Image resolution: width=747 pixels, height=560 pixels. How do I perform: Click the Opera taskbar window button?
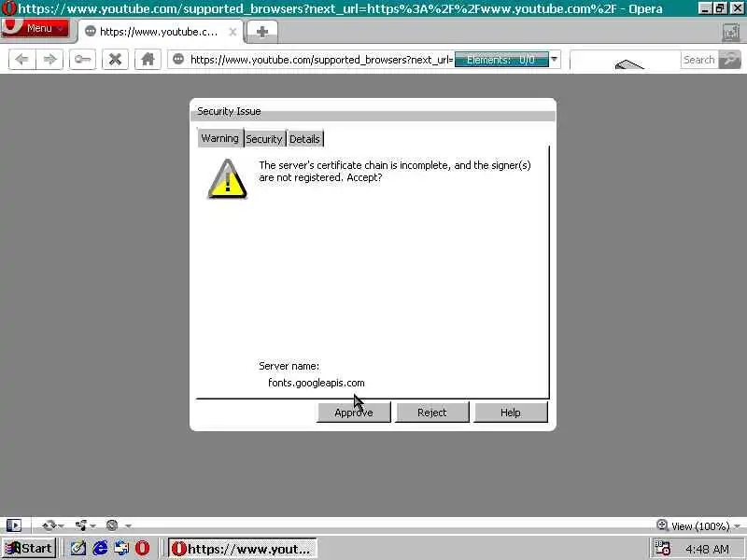tap(243, 549)
